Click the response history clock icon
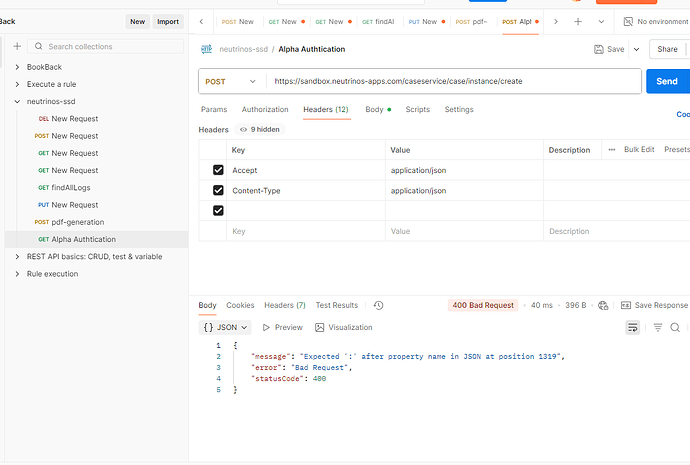Image resolution: width=690 pixels, height=465 pixels. point(378,305)
